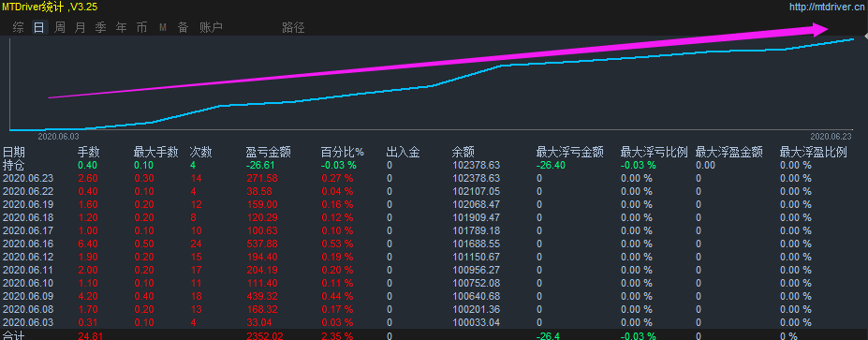Select the 年 yearly tab
Image resolution: width=868 pixels, height=340 pixels.
pyautogui.click(x=121, y=28)
